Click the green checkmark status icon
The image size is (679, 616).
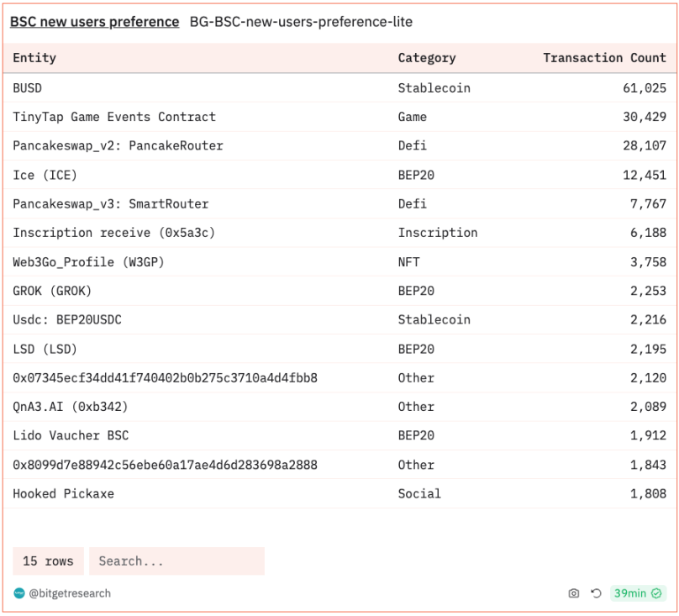pos(656,593)
